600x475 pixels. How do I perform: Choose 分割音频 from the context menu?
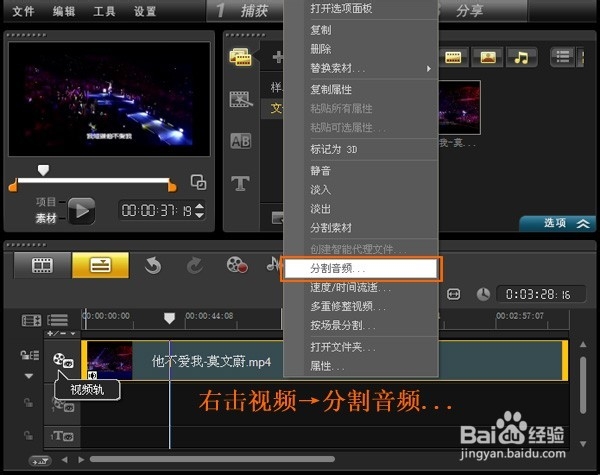[361, 269]
